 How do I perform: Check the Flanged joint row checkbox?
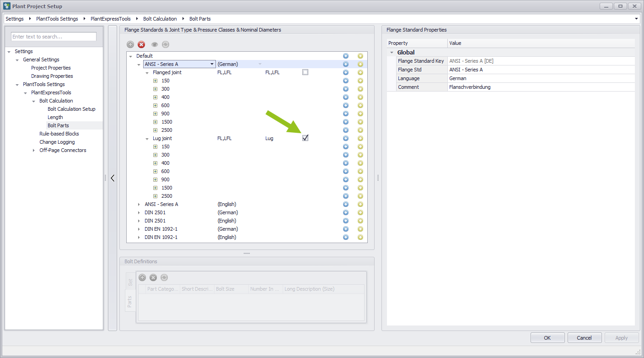click(305, 72)
